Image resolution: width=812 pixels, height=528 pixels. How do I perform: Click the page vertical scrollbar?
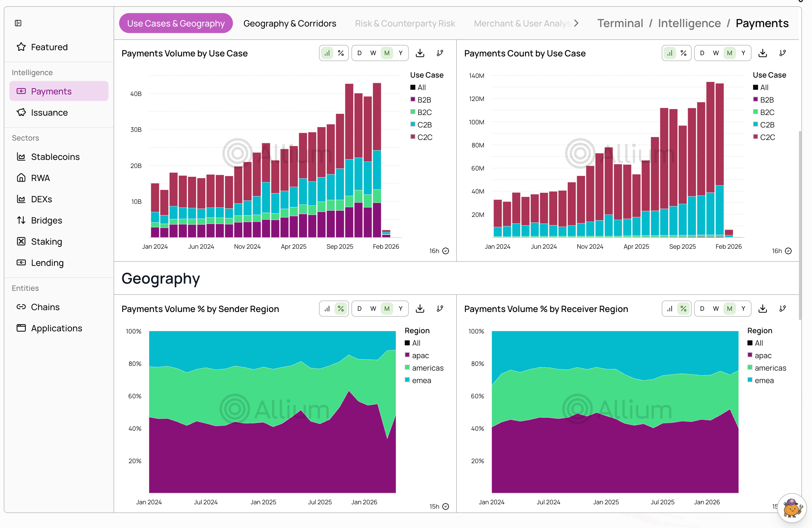point(800,225)
